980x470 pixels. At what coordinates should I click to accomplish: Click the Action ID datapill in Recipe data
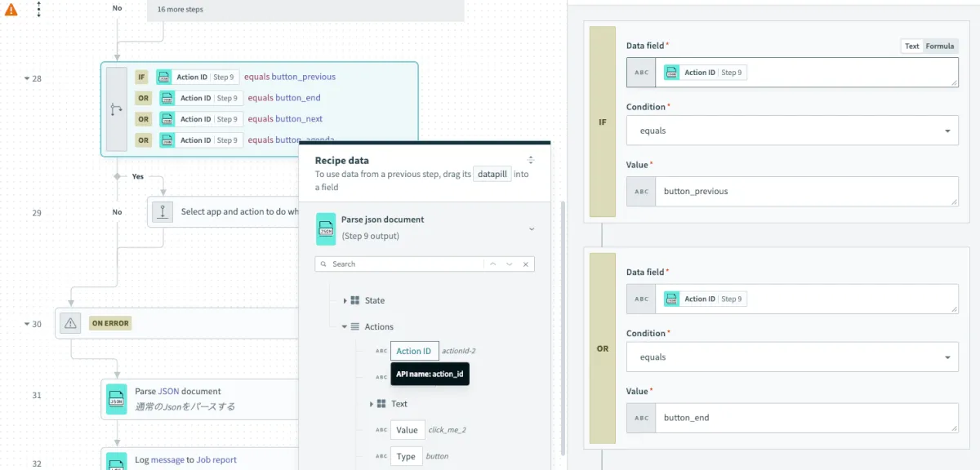pos(414,351)
